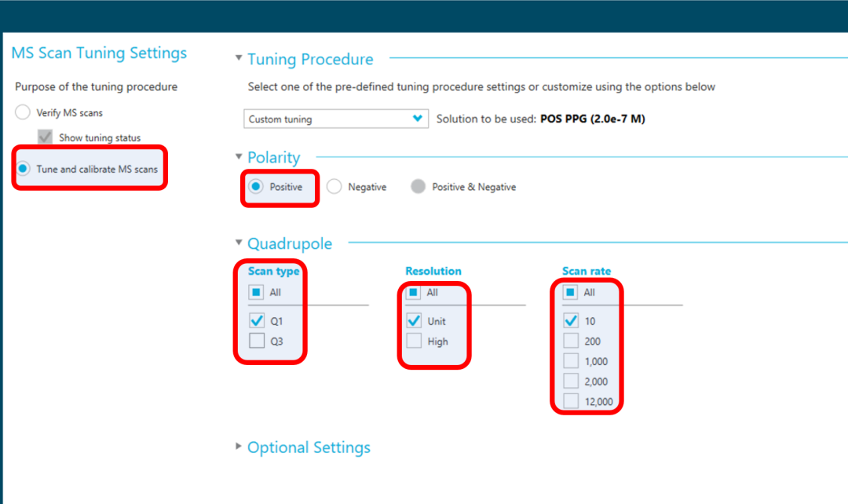This screenshot has width=848, height=504.
Task: Enable the 1,000 scan rate checkbox
Action: click(570, 361)
